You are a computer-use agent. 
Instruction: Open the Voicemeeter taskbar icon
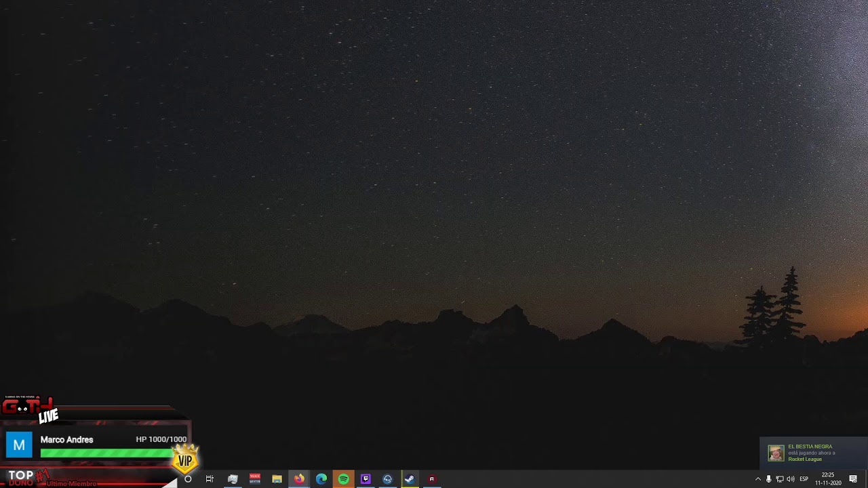coord(255,479)
